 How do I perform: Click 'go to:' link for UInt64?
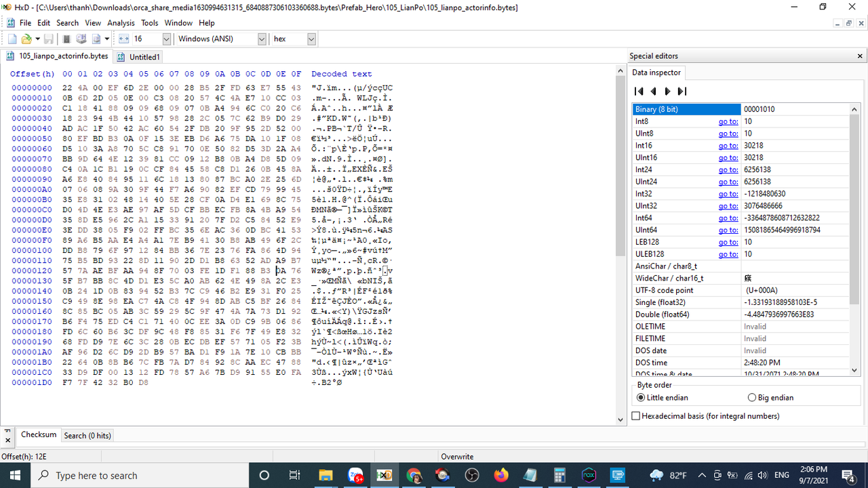pos(728,230)
